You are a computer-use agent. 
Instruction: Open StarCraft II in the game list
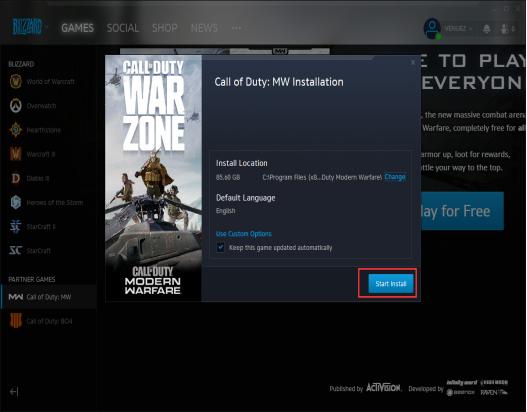click(33, 227)
